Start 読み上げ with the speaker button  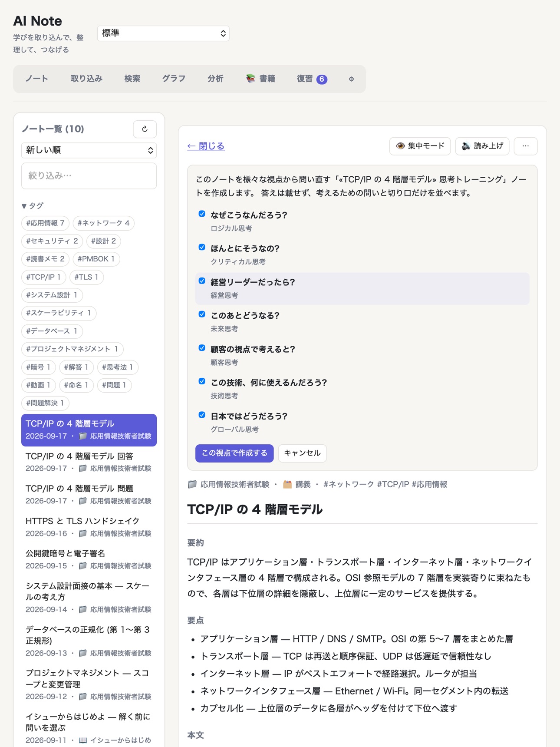coord(482,146)
